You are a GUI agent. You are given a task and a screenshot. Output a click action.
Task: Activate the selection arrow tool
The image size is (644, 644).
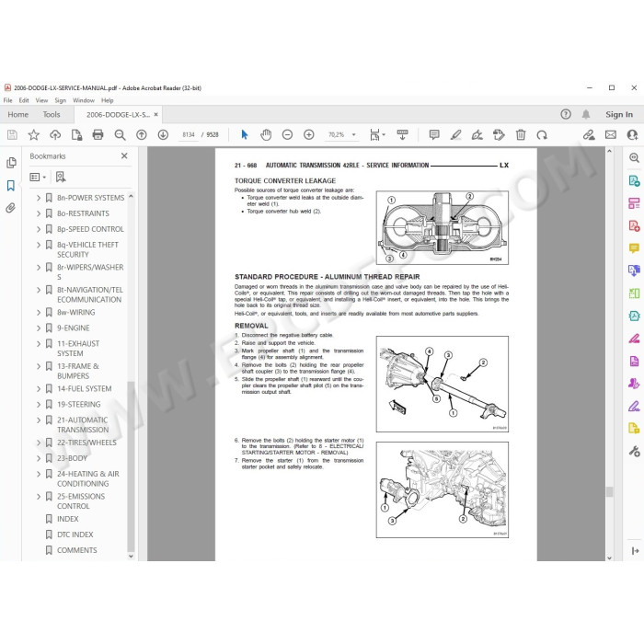[245, 134]
